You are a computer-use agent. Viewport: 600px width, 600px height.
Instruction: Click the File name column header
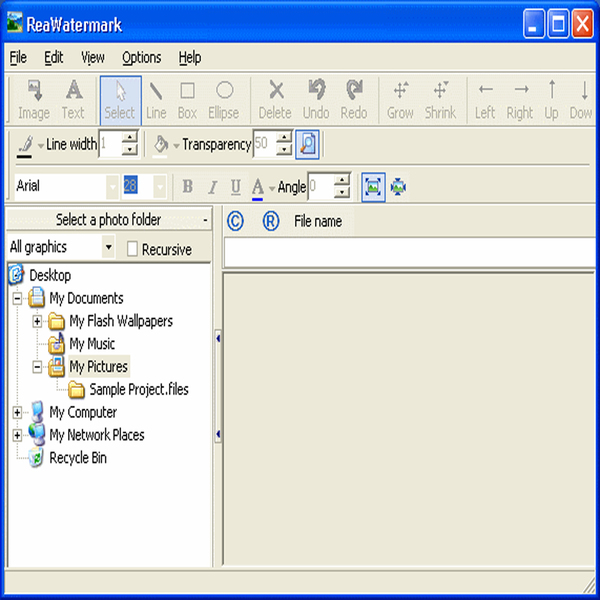coord(317,221)
